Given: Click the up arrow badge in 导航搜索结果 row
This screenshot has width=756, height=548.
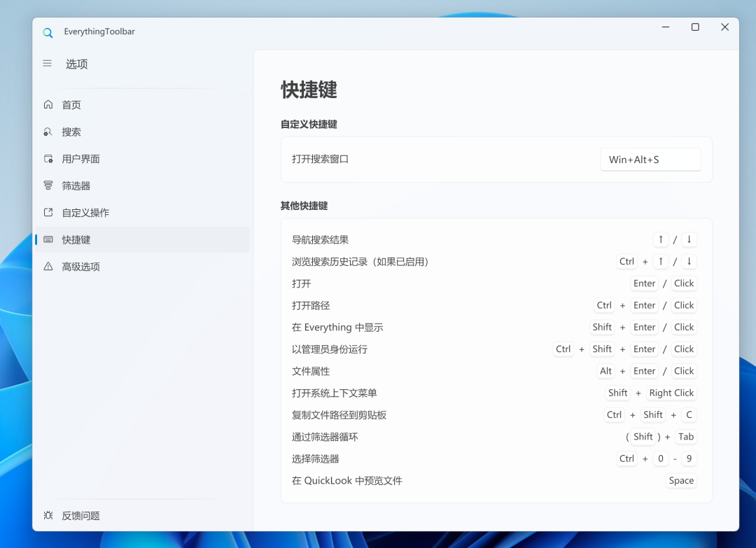Looking at the screenshot, I should [x=661, y=239].
